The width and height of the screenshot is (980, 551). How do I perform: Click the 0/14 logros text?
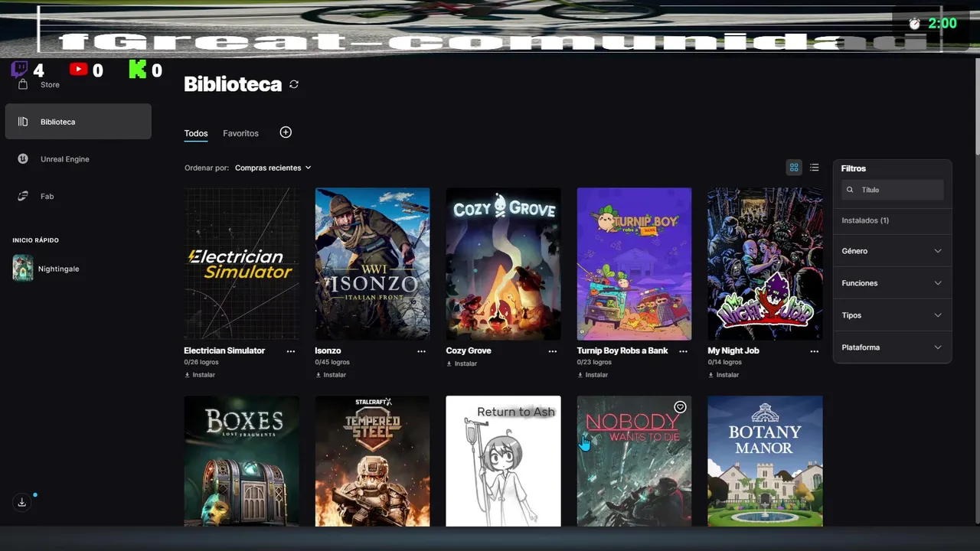tap(725, 362)
